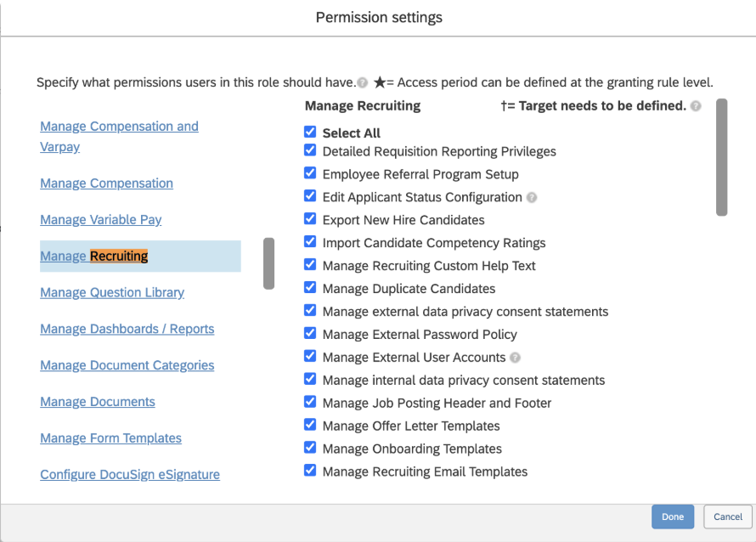Uncheck Manage Duplicate Candidates
The image size is (756, 542).
pyautogui.click(x=310, y=288)
